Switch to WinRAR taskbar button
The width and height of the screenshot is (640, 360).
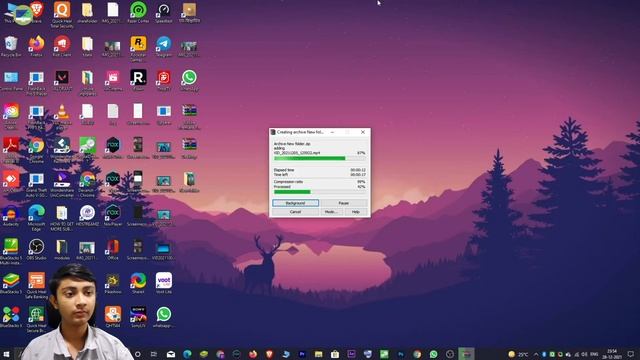466,354
